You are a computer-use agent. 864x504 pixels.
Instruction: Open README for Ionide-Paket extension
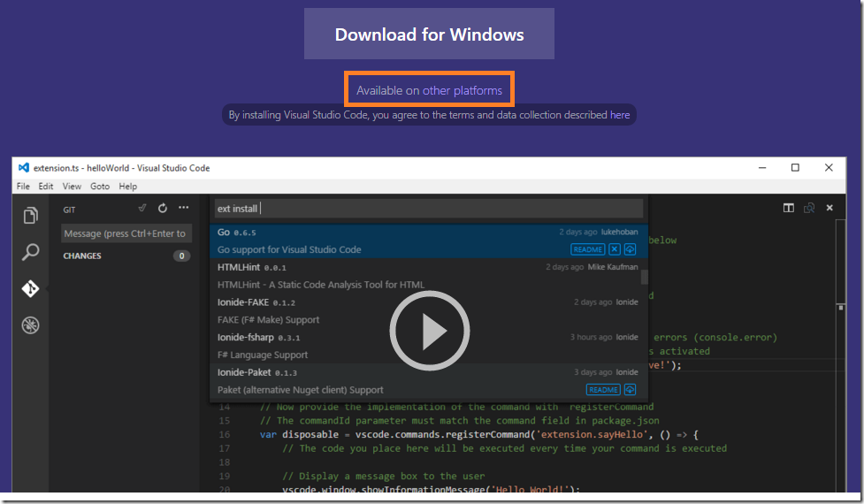point(602,390)
